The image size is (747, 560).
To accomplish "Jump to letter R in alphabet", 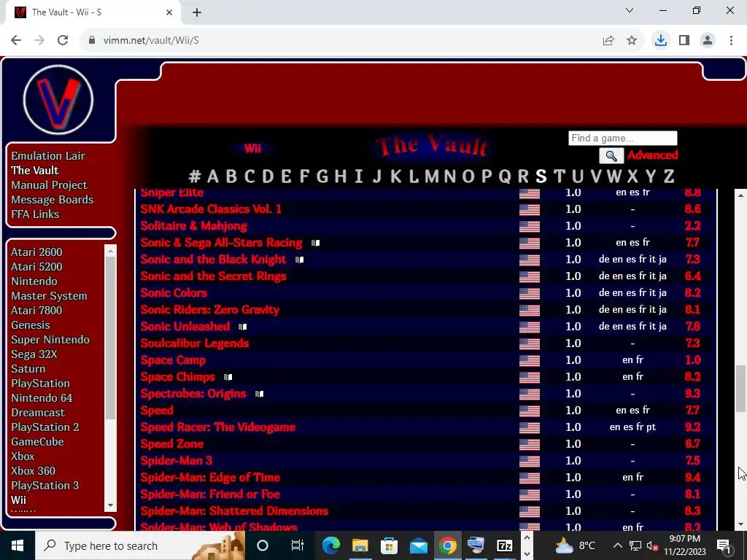I will coord(523,176).
